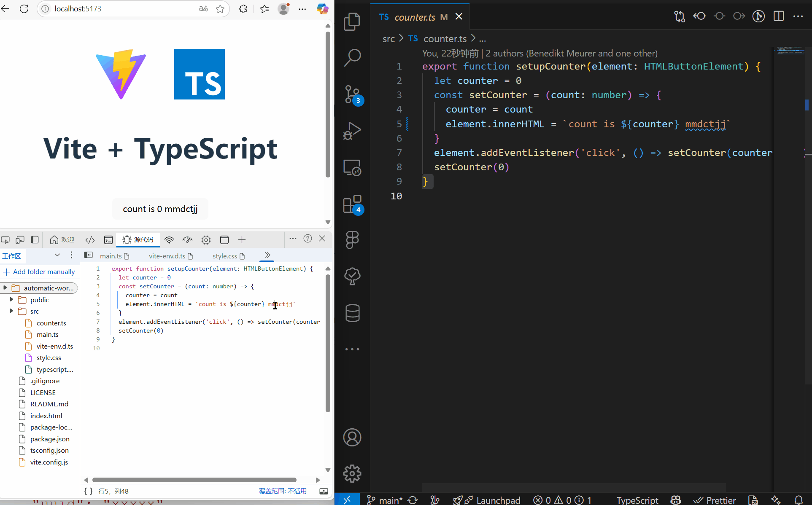Click the TypeScript language mode indicator
This screenshot has width=812, height=505.
(637, 500)
